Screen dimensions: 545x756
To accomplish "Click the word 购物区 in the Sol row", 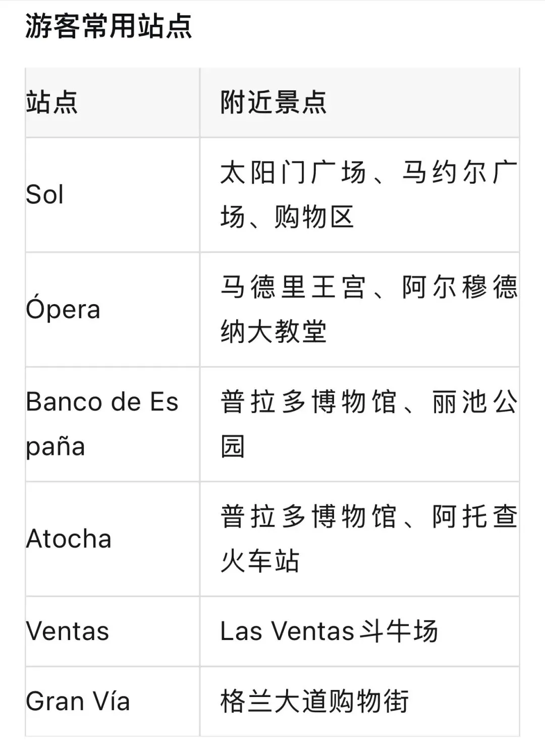I will point(314,217).
